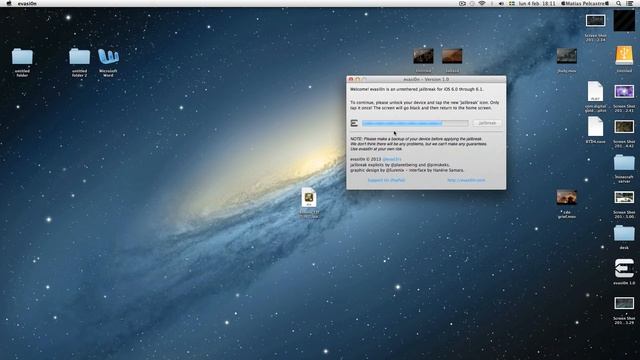
Task: Open the minecraft server folder
Action: click(x=624, y=163)
